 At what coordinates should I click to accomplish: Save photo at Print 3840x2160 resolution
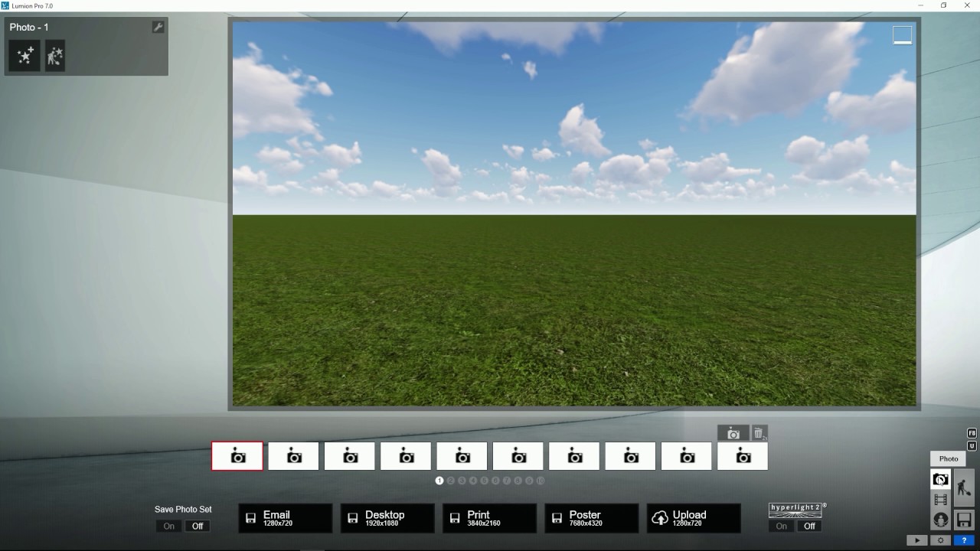click(489, 518)
